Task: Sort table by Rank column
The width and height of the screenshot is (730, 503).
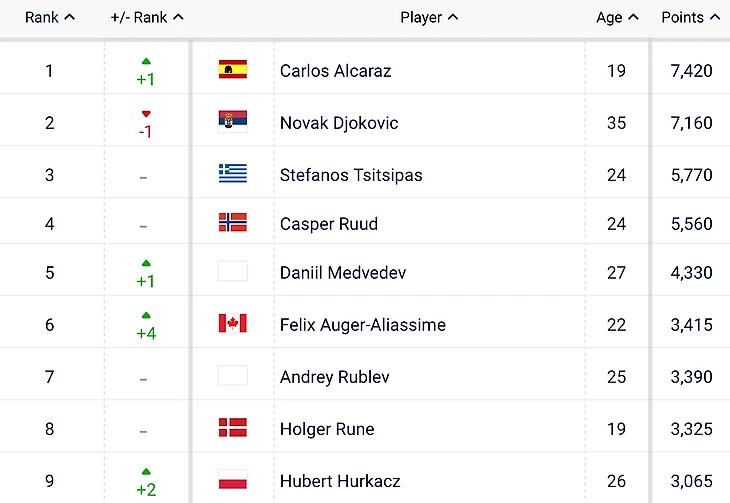Action: point(49,17)
